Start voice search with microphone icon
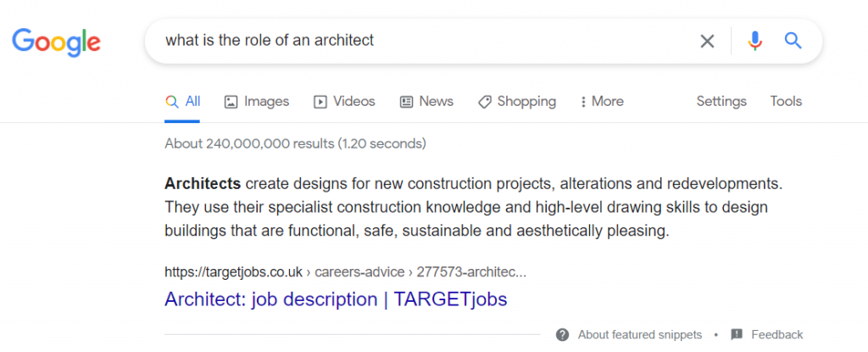This screenshot has width=868, height=352. [x=754, y=41]
